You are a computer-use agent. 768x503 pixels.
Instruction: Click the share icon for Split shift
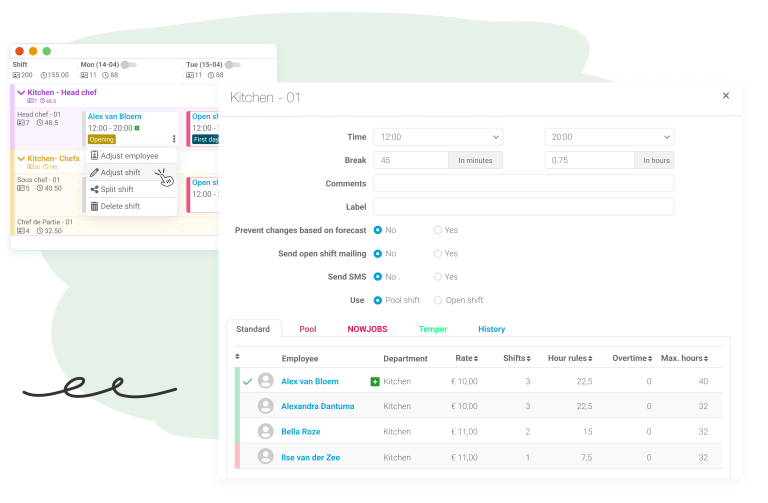point(95,190)
